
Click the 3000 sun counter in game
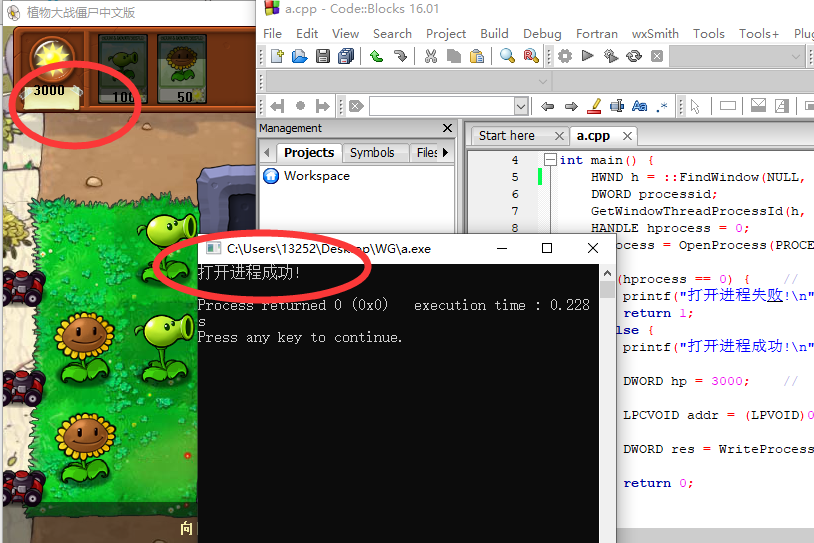coord(49,91)
